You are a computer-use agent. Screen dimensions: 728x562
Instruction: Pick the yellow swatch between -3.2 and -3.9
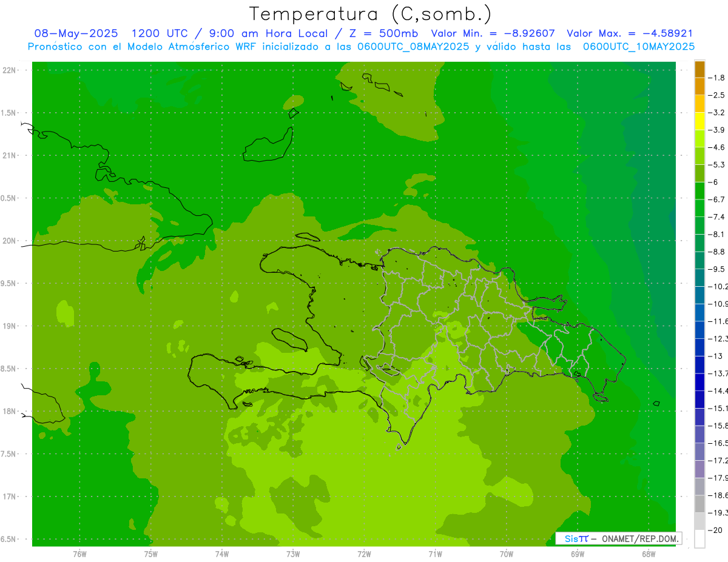click(699, 121)
